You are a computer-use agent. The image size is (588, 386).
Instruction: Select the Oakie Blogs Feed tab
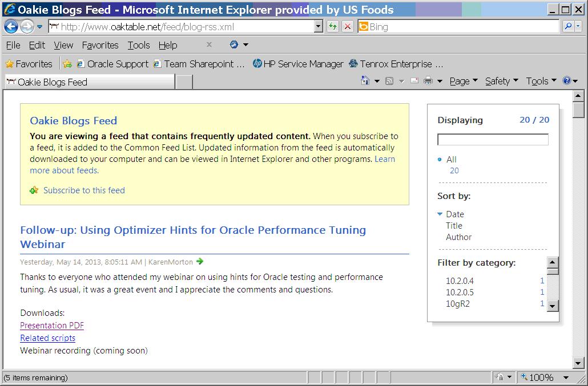90,82
